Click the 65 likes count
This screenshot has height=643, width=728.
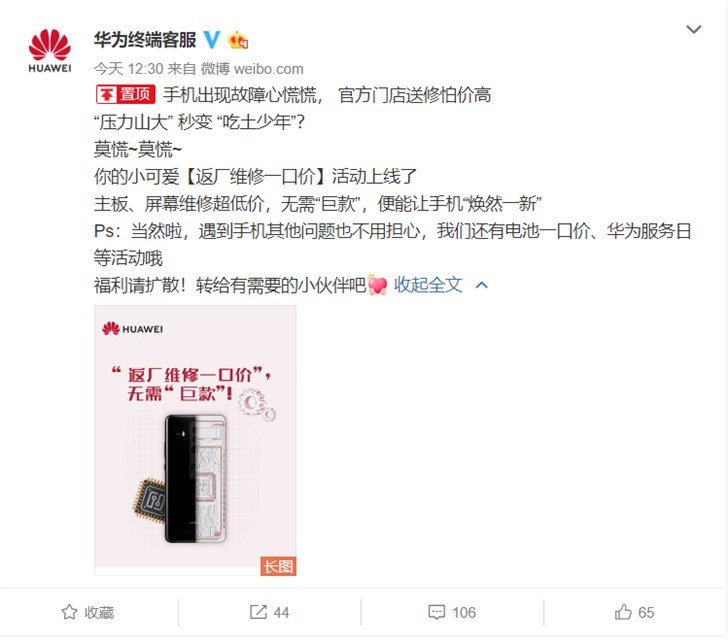(646, 612)
